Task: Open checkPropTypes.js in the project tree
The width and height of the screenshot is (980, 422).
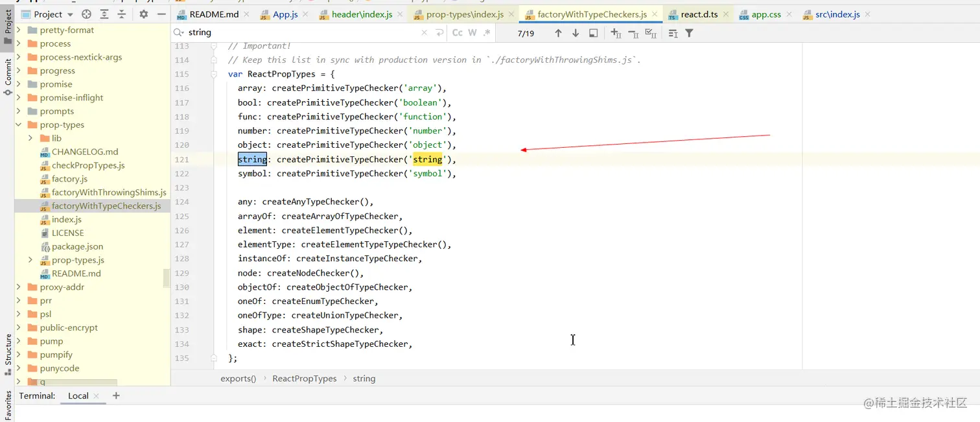Action: coord(88,165)
